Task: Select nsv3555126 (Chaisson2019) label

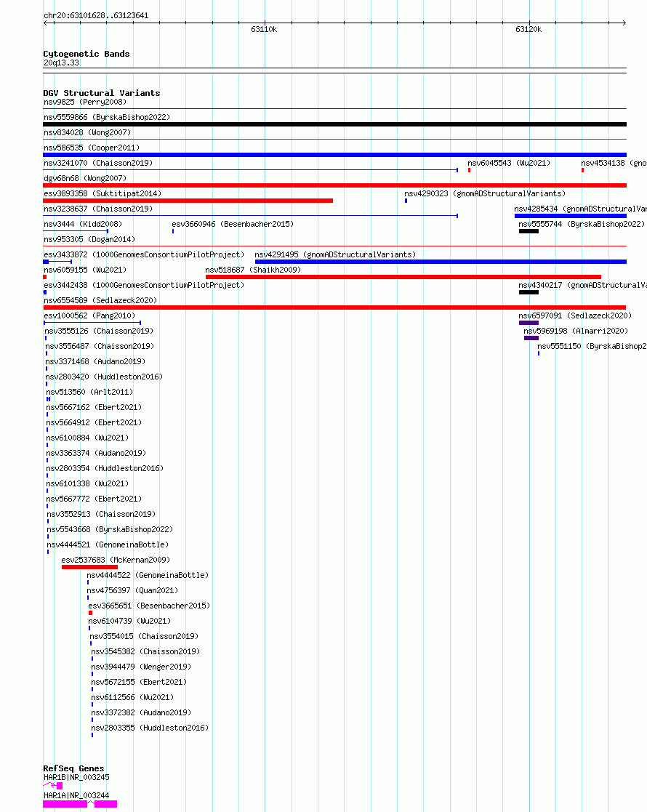Action: pyautogui.click(x=99, y=331)
